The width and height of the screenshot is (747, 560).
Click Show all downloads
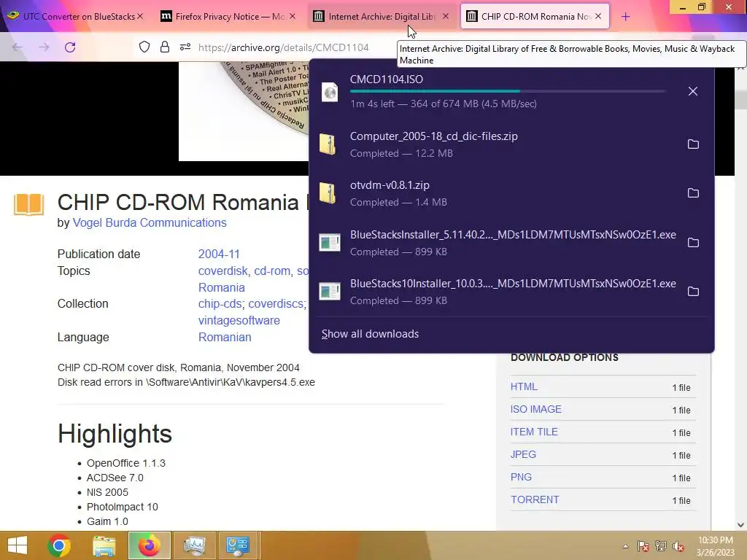[370, 334]
